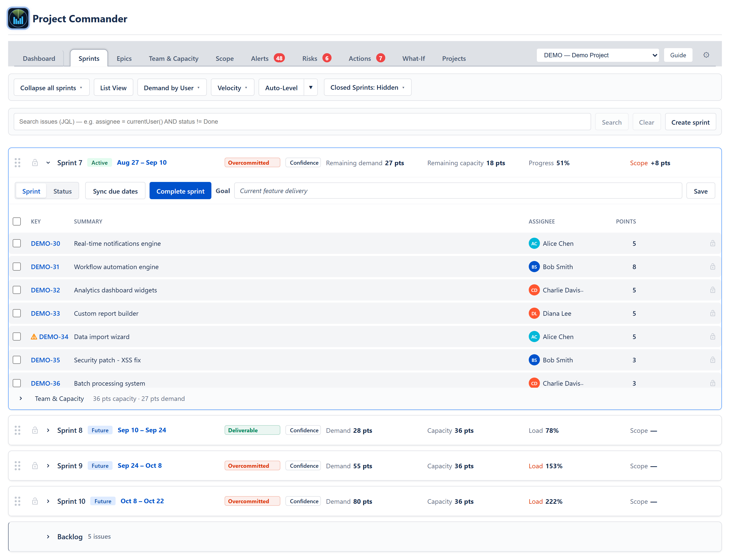This screenshot has height=560, width=730.
Task: Click Create sprint button
Action: [690, 122]
